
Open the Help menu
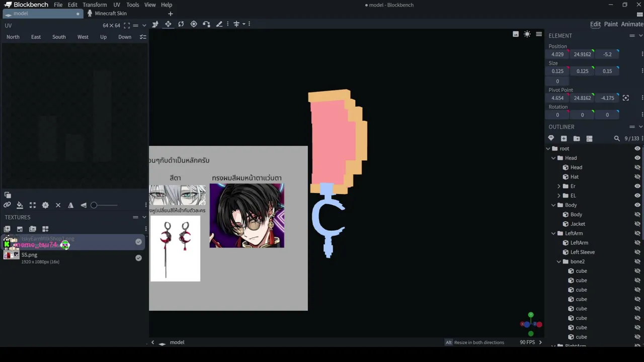point(167,5)
